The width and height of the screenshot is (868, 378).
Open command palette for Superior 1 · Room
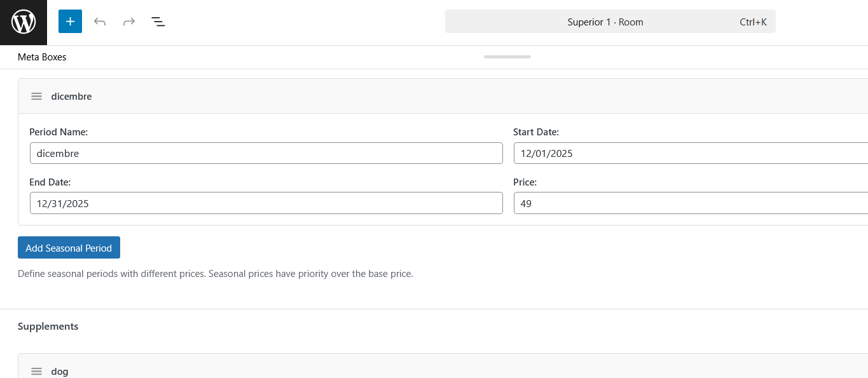[610, 22]
